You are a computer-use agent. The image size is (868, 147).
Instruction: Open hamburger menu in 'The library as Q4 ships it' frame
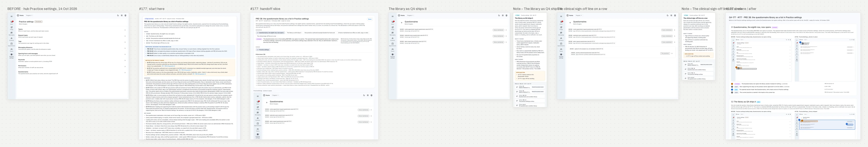click(x=392, y=16)
